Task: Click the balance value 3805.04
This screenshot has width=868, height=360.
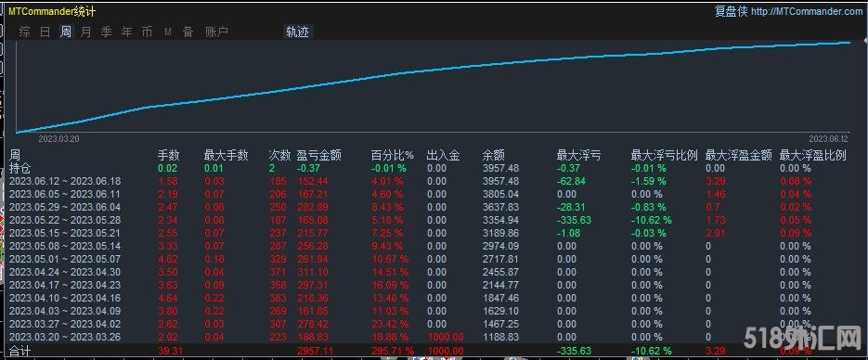Action: 501,194
